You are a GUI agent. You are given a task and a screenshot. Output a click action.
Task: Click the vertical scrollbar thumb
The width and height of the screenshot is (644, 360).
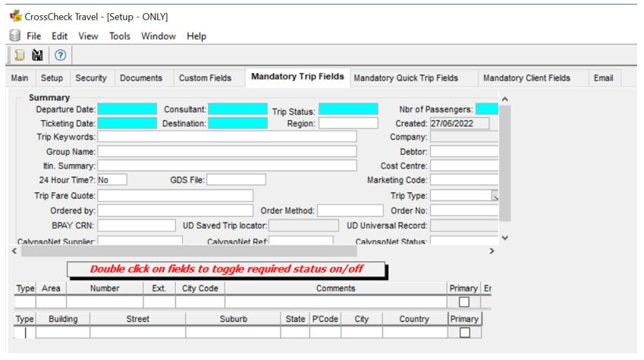click(x=504, y=163)
